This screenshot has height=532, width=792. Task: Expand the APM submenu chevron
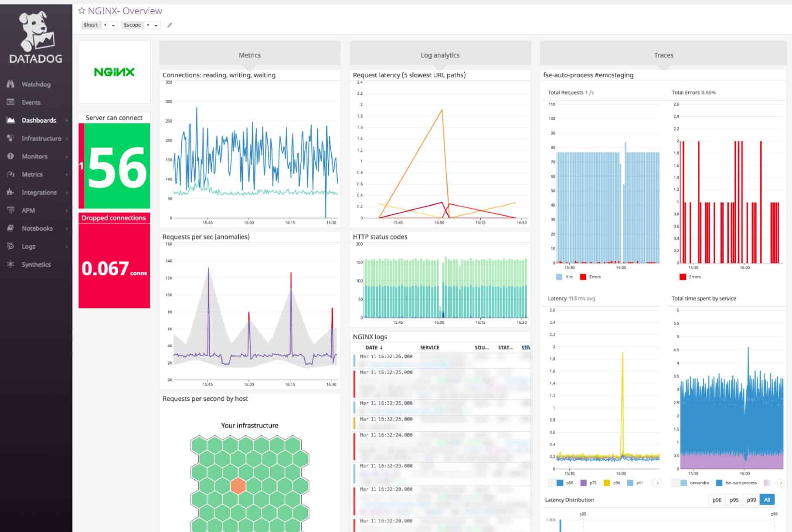(67, 210)
